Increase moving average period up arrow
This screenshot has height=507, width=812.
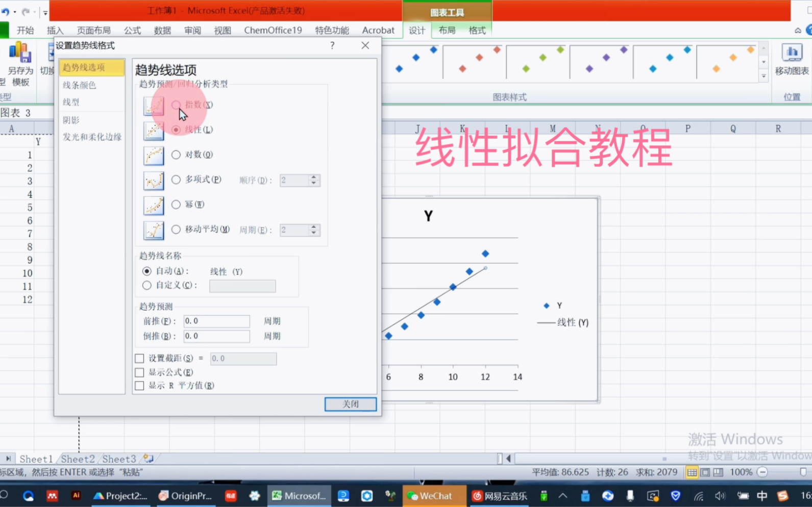[314, 227]
